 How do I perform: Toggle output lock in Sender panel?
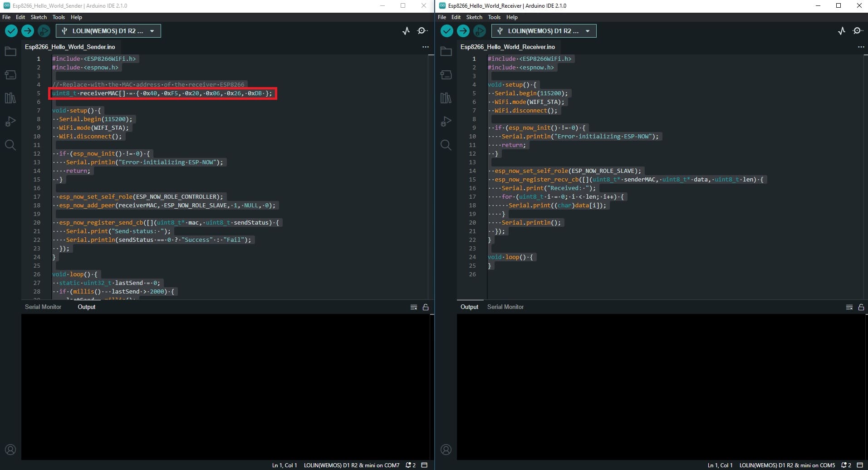coord(426,307)
